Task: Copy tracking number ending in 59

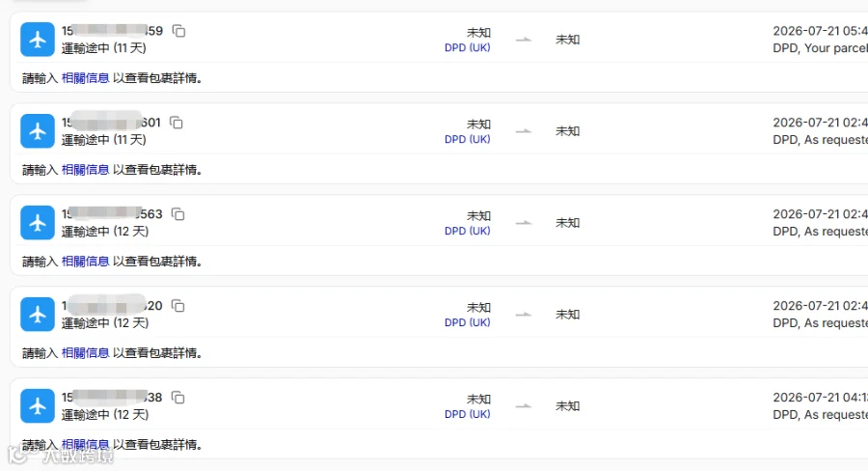Action: click(178, 31)
